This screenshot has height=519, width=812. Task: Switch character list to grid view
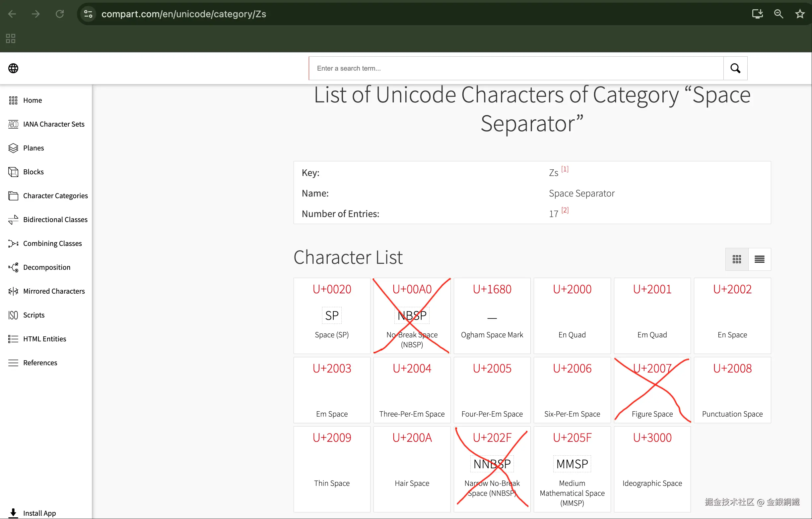pyautogui.click(x=737, y=259)
